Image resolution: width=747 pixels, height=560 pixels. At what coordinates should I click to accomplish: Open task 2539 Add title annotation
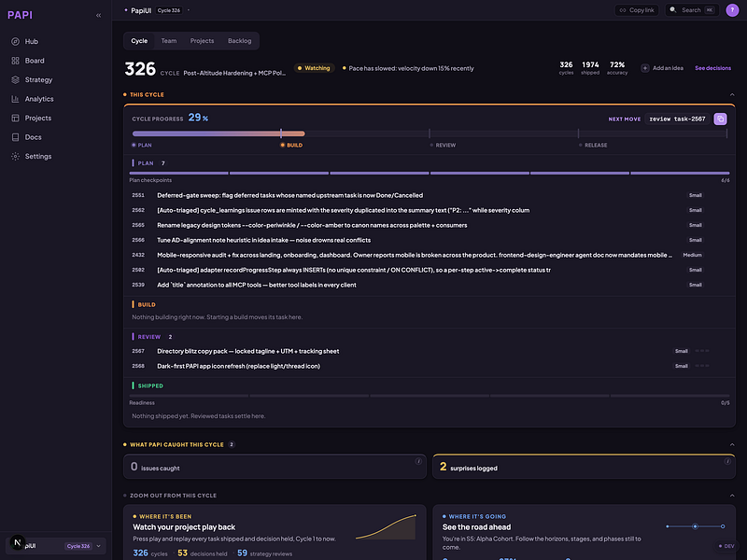point(430,285)
